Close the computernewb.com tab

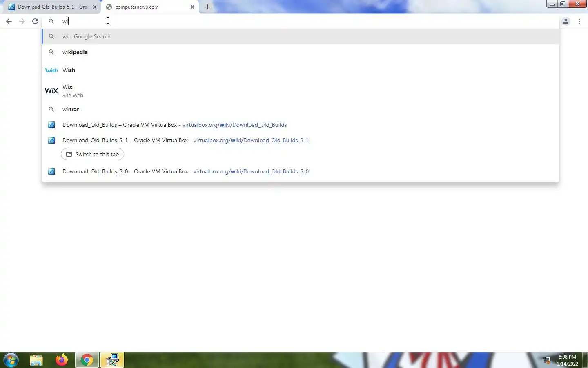(x=192, y=7)
